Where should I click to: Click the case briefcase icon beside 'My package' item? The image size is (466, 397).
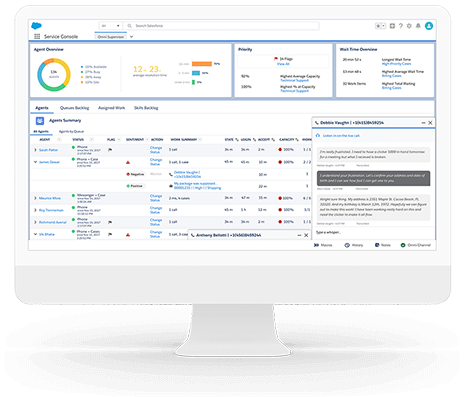(x=171, y=186)
